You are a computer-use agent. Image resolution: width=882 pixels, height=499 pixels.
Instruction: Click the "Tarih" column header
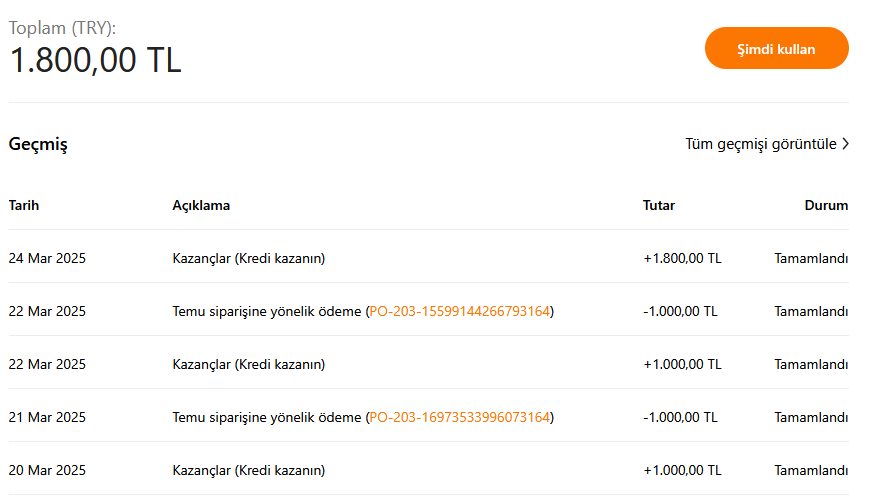(x=24, y=206)
